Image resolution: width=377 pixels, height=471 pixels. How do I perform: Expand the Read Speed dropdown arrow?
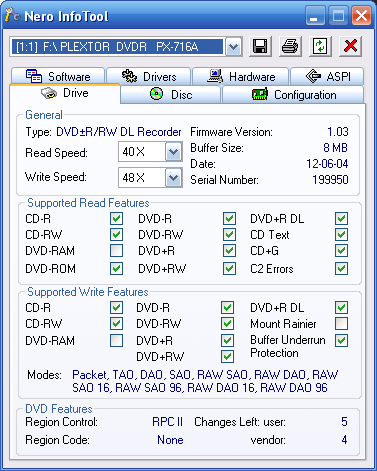174,152
